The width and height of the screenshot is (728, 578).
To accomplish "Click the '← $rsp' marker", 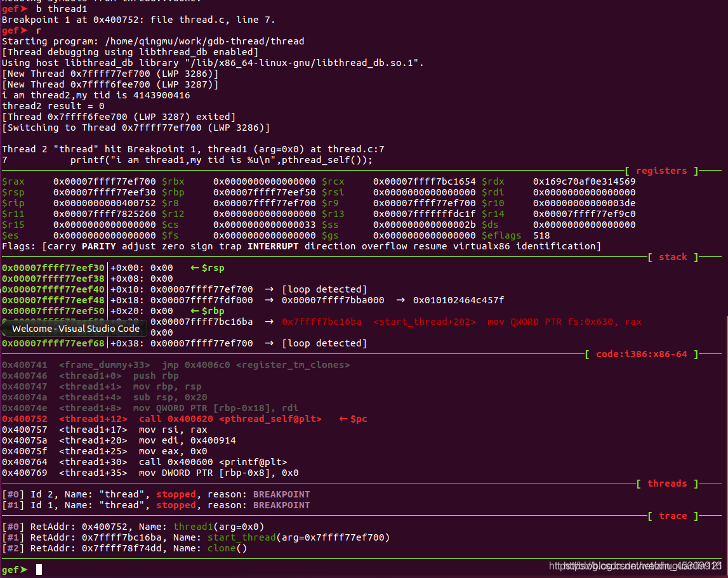I will click(207, 268).
